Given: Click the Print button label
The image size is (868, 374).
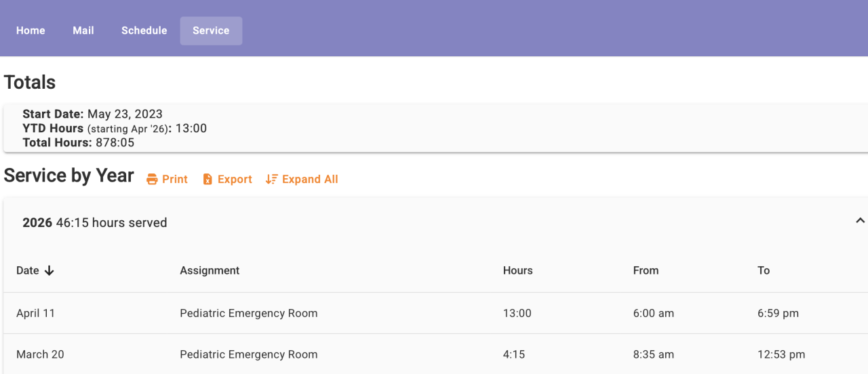Looking at the screenshot, I should 175,180.
